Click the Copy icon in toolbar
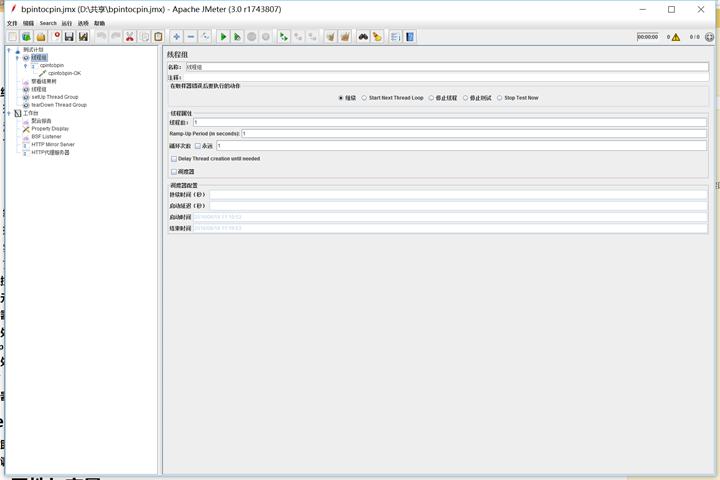720x480 pixels. pyautogui.click(x=144, y=37)
